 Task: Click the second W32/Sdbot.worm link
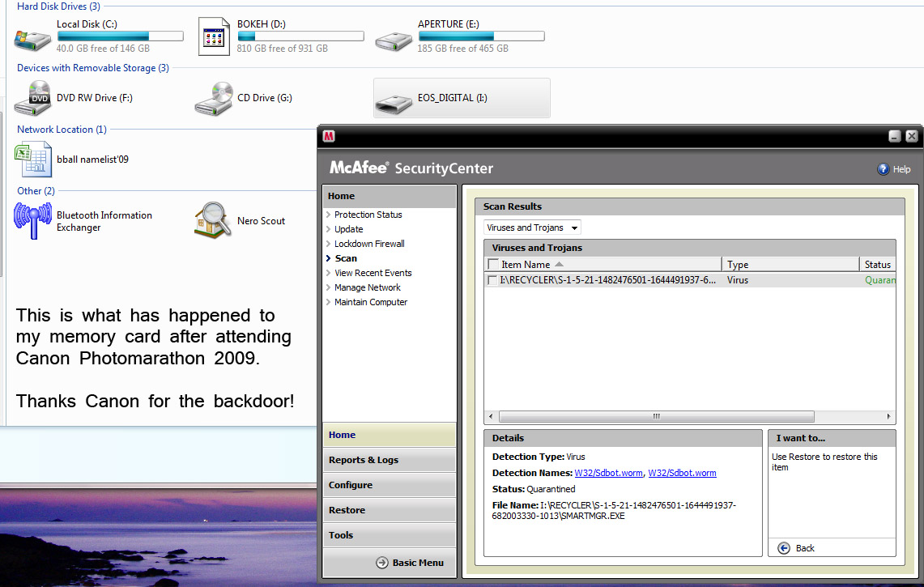click(x=683, y=474)
